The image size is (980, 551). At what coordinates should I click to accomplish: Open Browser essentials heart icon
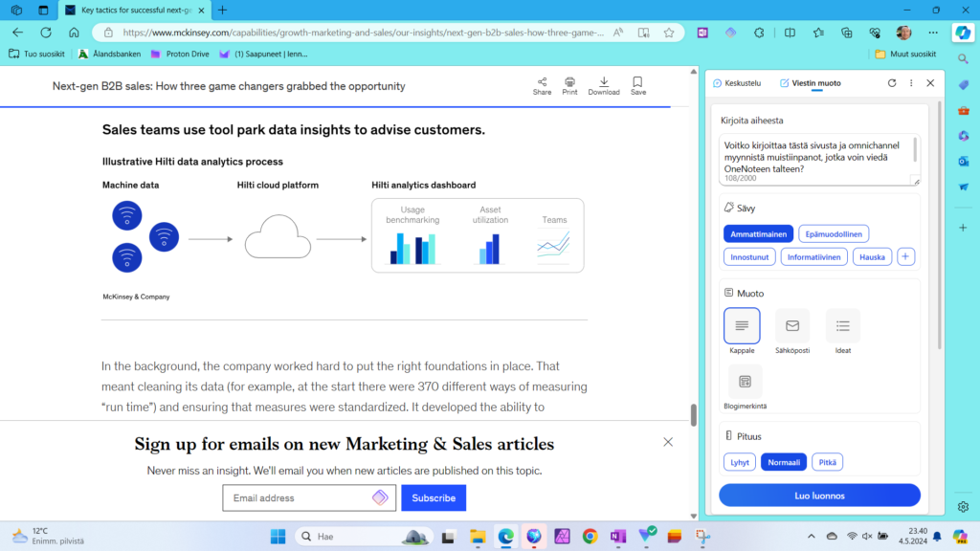[875, 33]
